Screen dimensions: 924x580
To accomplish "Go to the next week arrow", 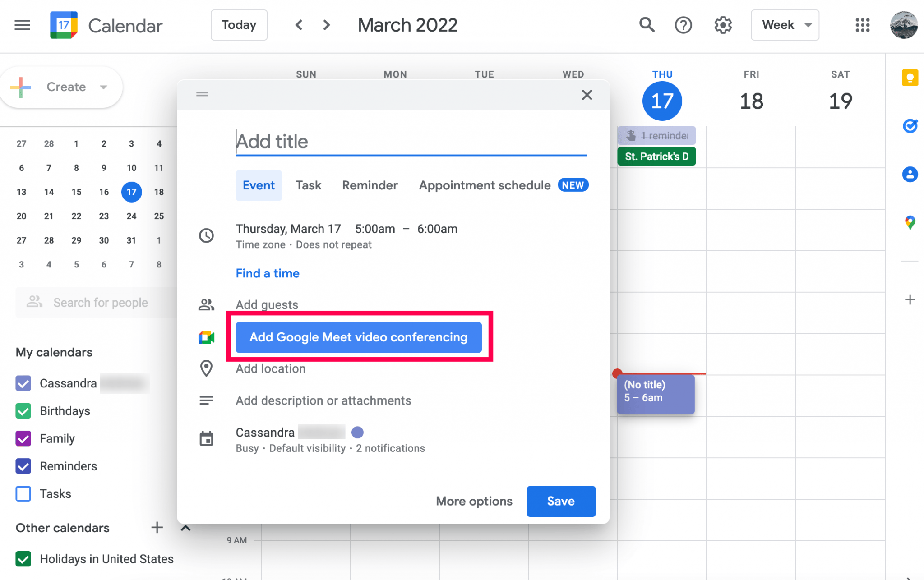I will coord(327,25).
